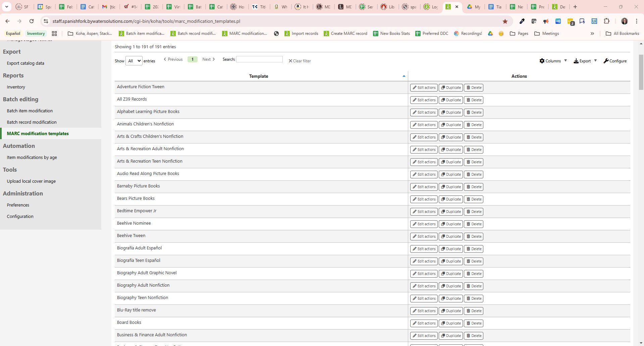Click the Search input field
The width and height of the screenshot is (644, 346).
click(259, 59)
